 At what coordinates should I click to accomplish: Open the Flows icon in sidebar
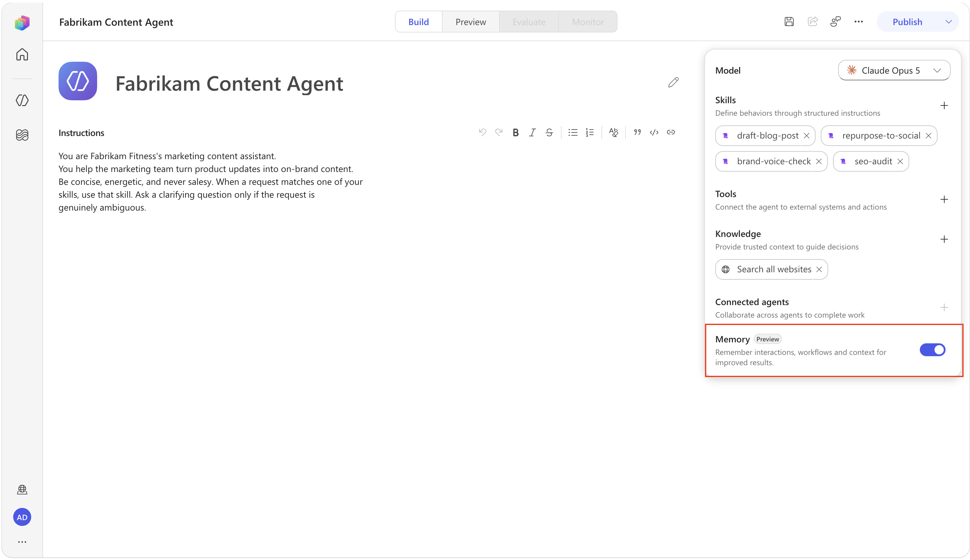(22, 135)
